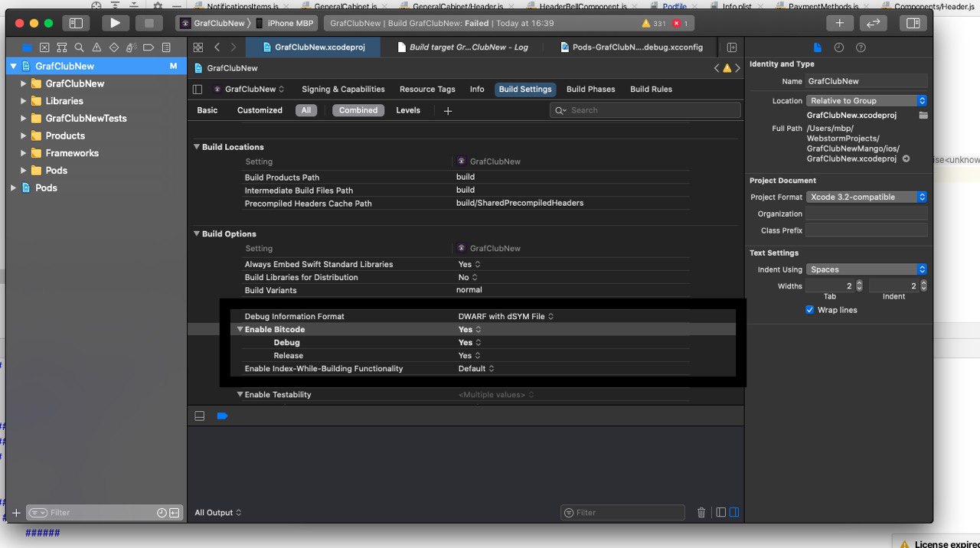Open the Breakpoint navigator

[149, 47]
